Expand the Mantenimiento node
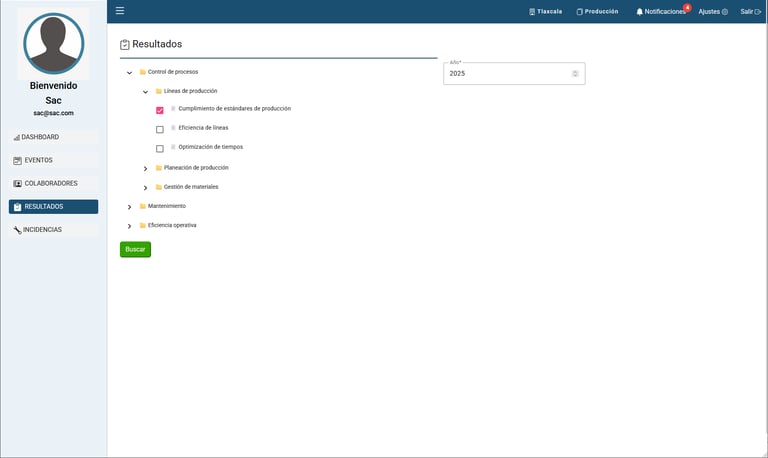This screenshot has width=768, height=458. [x=129, y=207]
